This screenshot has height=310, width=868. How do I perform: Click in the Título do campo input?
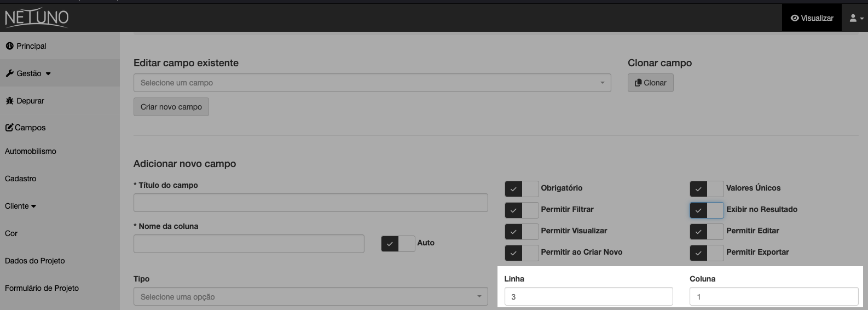[x=310, y=203]
